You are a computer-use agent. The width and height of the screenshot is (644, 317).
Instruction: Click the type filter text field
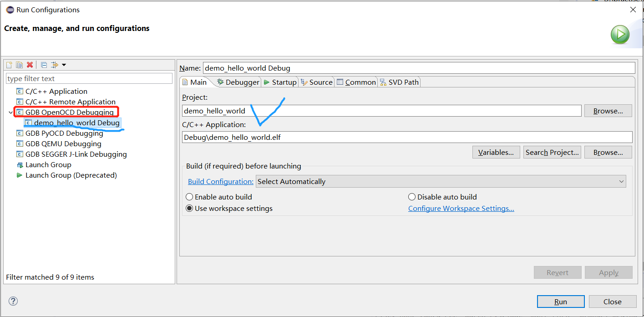(x=89, y=79)
